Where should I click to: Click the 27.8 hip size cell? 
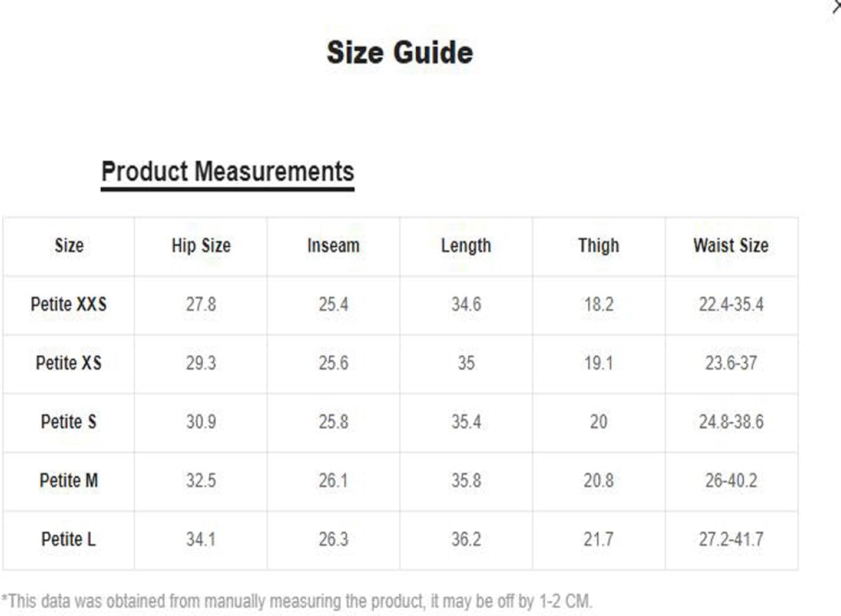[201, 304]
